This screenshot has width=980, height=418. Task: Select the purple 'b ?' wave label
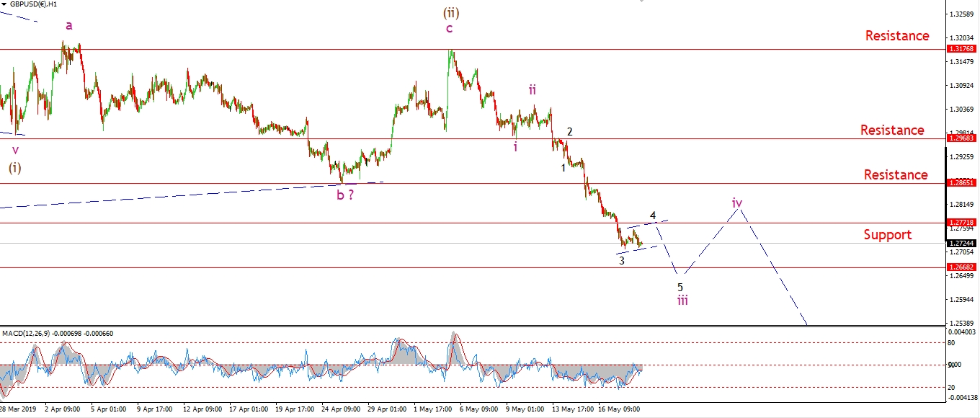coord(345,194)
